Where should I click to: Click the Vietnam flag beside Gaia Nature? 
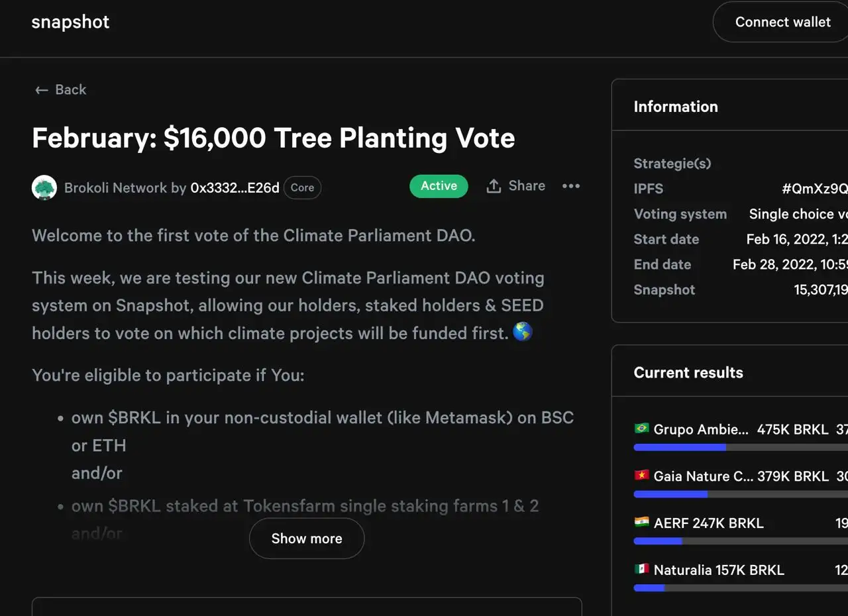(x=641, y=476)
